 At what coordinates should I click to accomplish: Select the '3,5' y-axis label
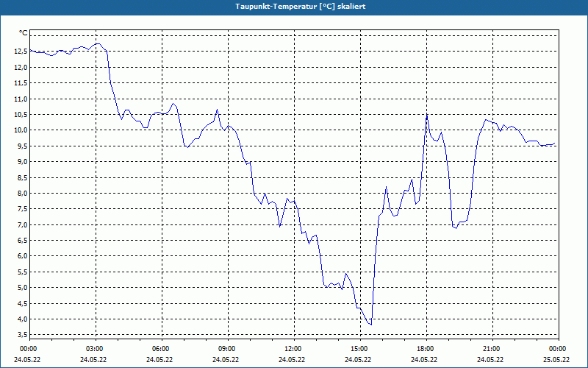pos(23,335)
